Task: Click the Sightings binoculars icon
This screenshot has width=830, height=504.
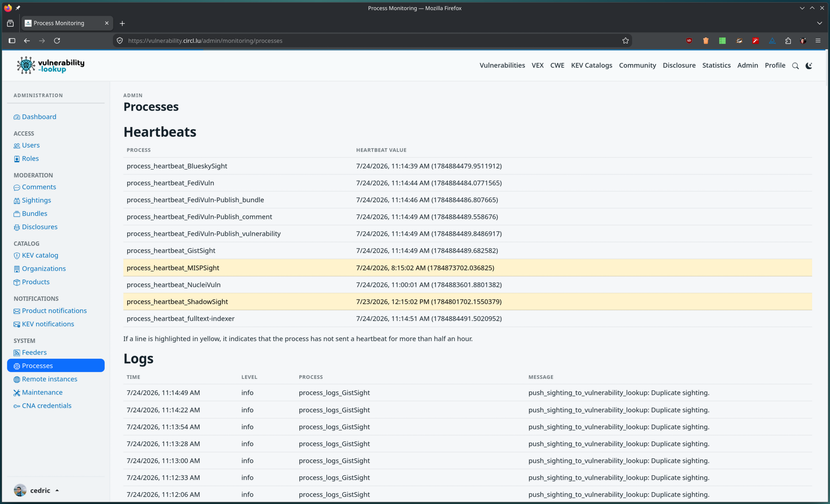Action: [17, 201]
